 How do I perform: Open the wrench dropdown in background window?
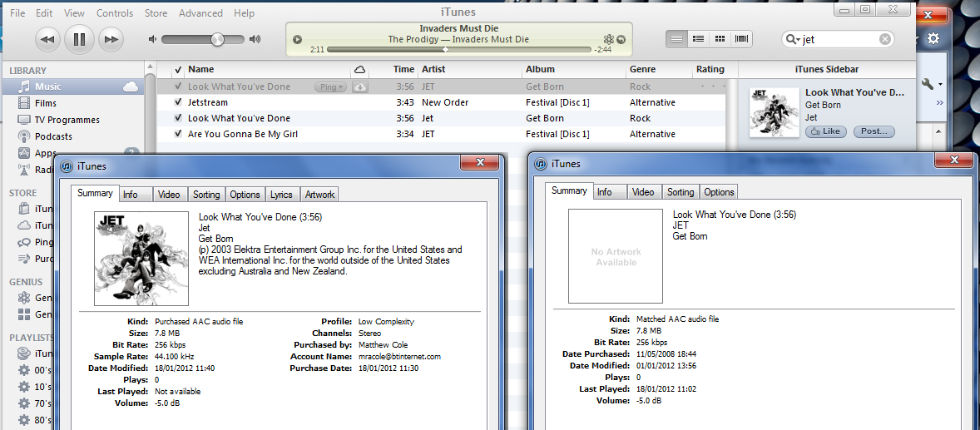click(932, 83)
